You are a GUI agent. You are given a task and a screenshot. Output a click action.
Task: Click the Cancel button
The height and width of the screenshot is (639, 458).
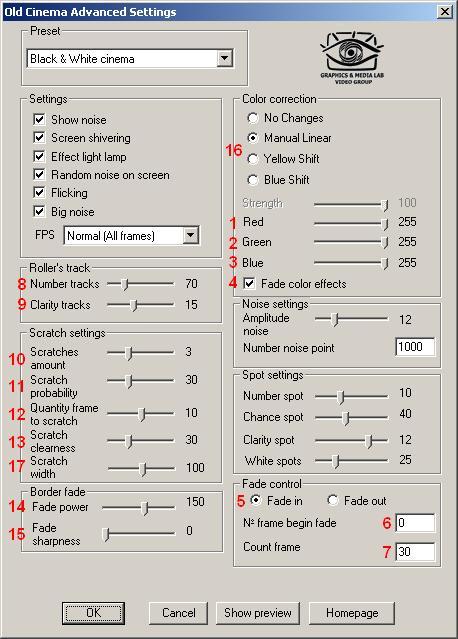[178, 613]
